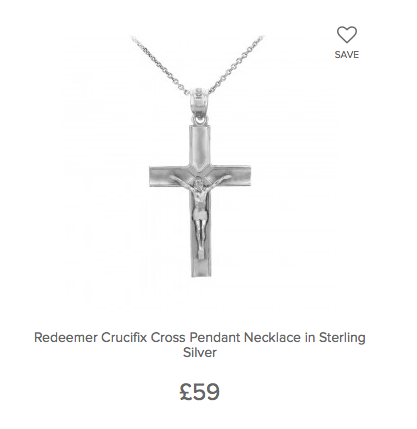Click 'Necklace' in the product name
The width and height of the screenshot is (417, 429).
(272, 338)
